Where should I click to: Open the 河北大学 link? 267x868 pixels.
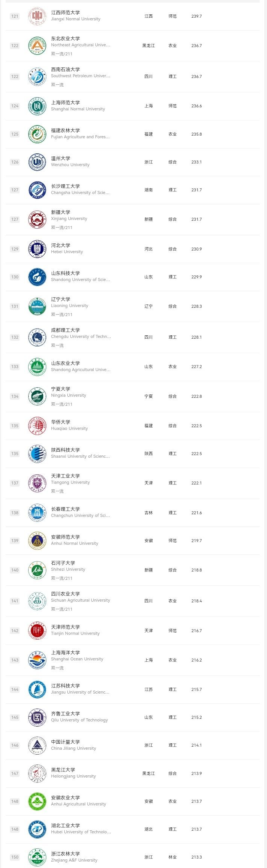61,245
